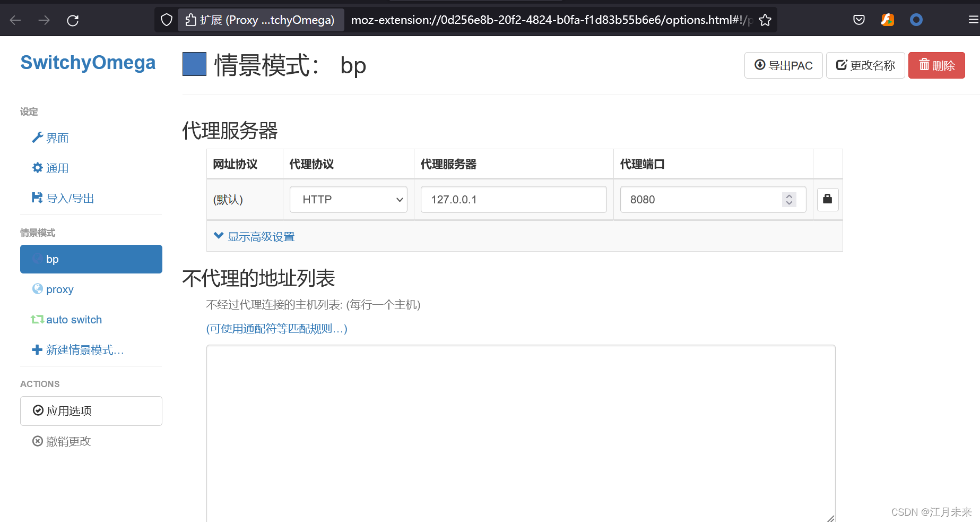Screen dimensions: 980x522
Task: Click the lock authentication button
Action: coord(828,200)
